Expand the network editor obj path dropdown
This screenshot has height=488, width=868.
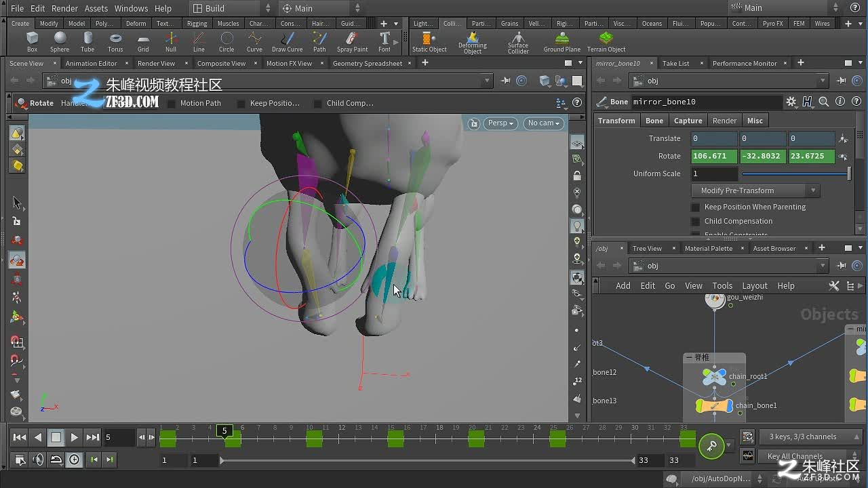tap(823, 266)
